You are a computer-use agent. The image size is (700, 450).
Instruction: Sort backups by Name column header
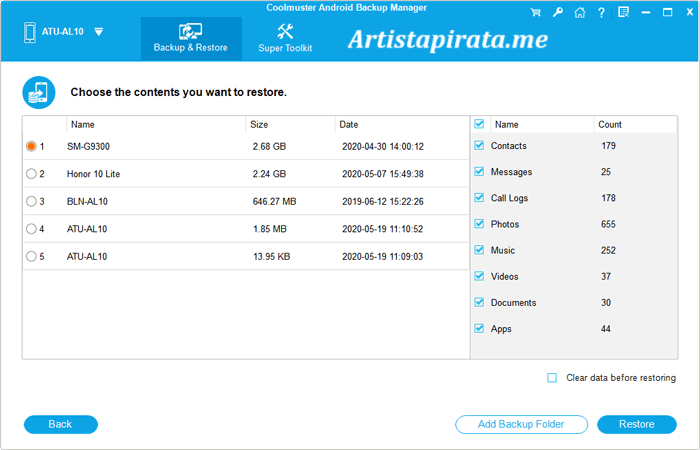point(156,125)
